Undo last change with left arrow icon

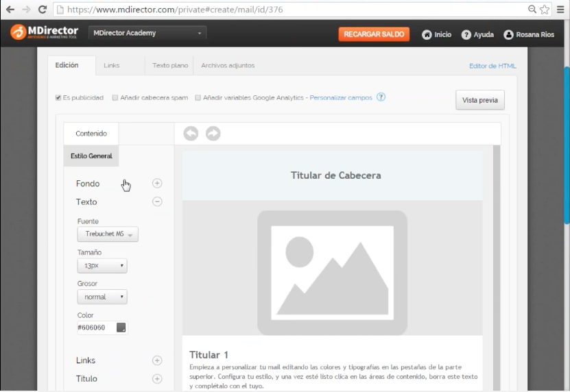click(191, 134)
